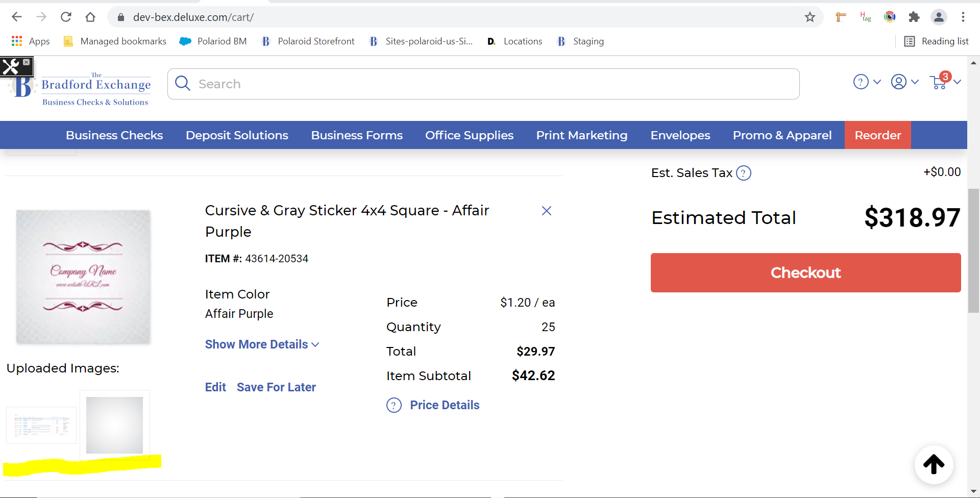Open the browser Extensions puzzle icon
The width and height of the screenshot is (980, 498).
pyautogui.click(x=914, y=17)
